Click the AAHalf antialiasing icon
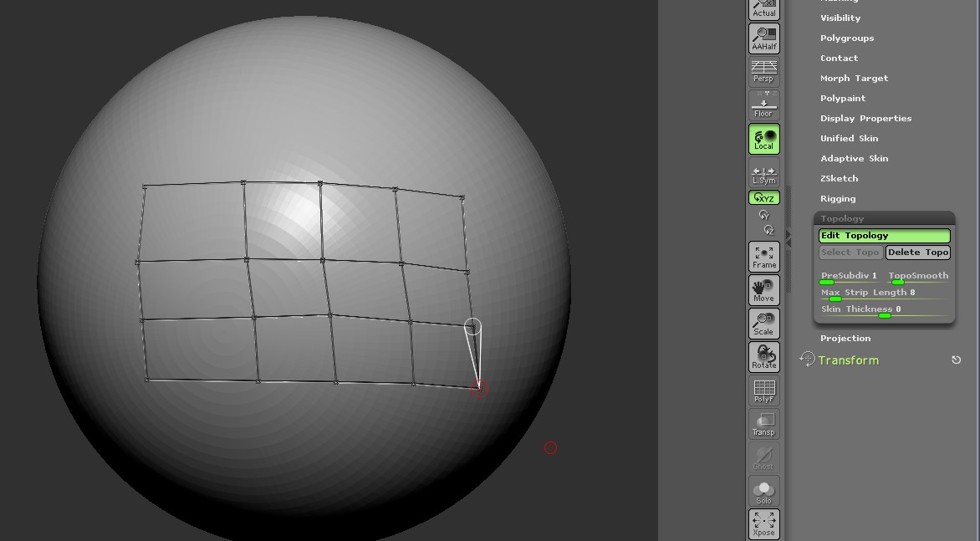The width and height of the screenshot is (980, 541). [x=763, y=38]
